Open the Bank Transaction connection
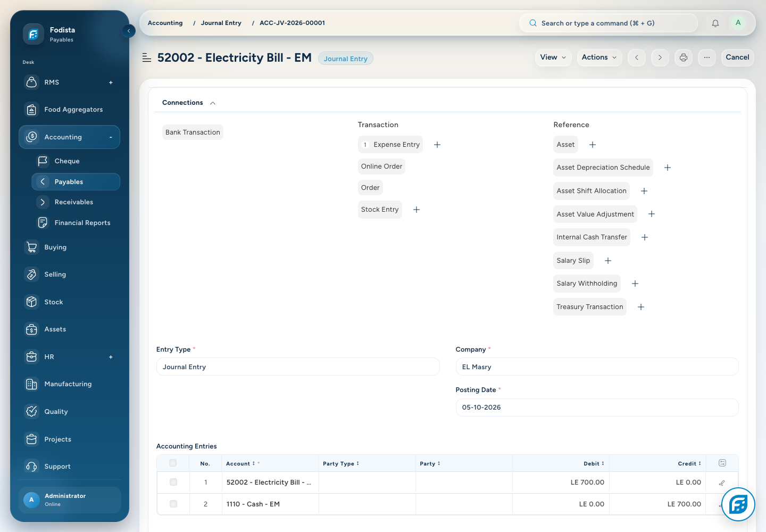Viewport: 766px width, 532px height. (193, 132)
